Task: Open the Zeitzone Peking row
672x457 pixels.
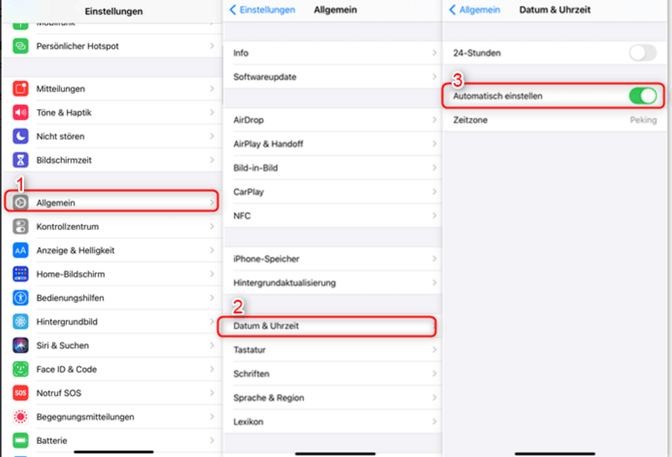Action: pos(556,120)
